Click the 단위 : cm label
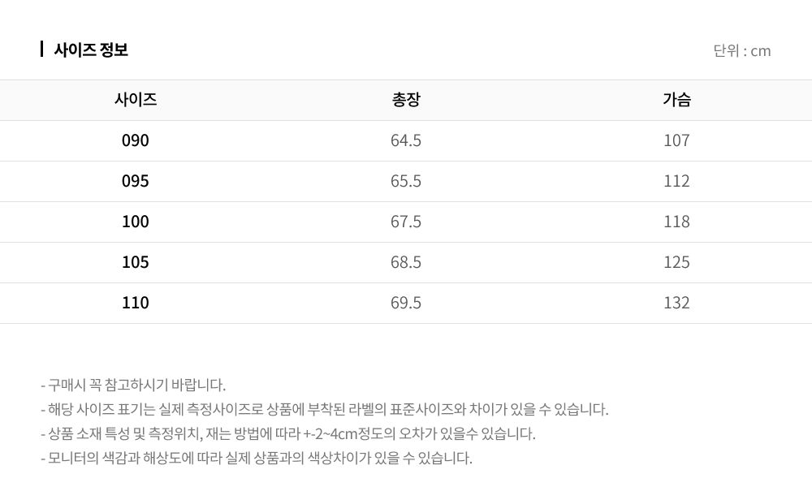The image size is (812, 504). point(741,50)
